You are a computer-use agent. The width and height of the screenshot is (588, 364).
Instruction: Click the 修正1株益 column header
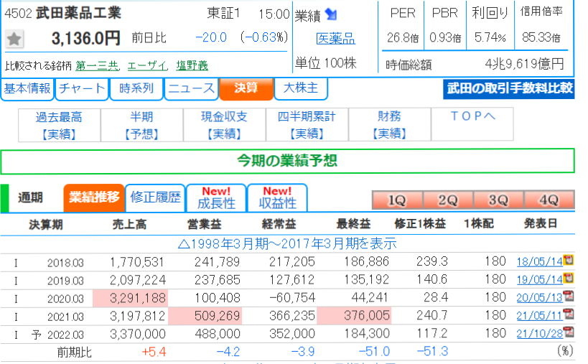coord(420,224)
